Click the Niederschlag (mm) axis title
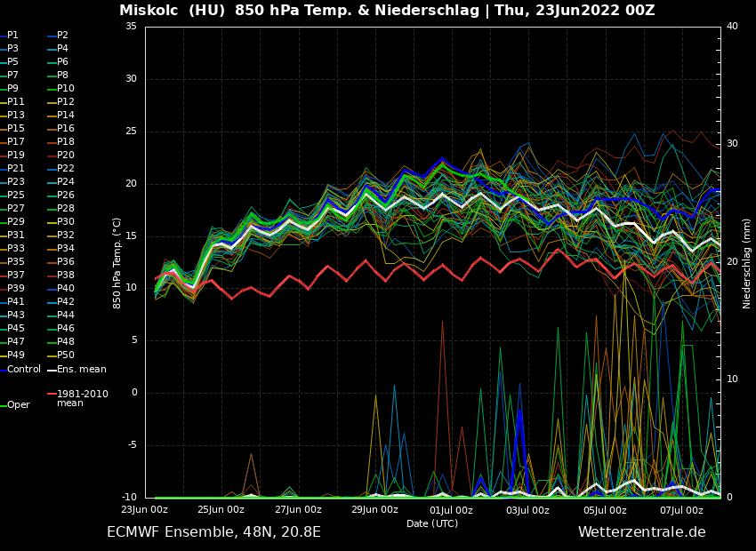The image size is (756, 551). (747, 263)
